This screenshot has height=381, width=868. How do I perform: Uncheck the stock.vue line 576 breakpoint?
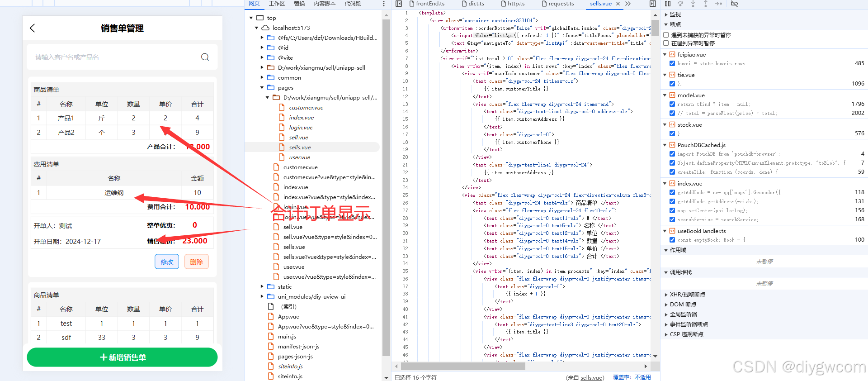tap(672, 133)
